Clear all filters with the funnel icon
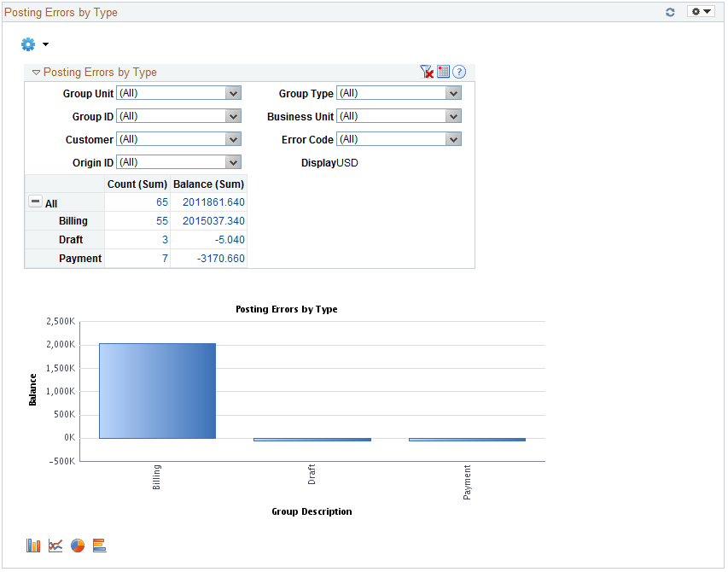728x572 pixels. coord(427,72)
